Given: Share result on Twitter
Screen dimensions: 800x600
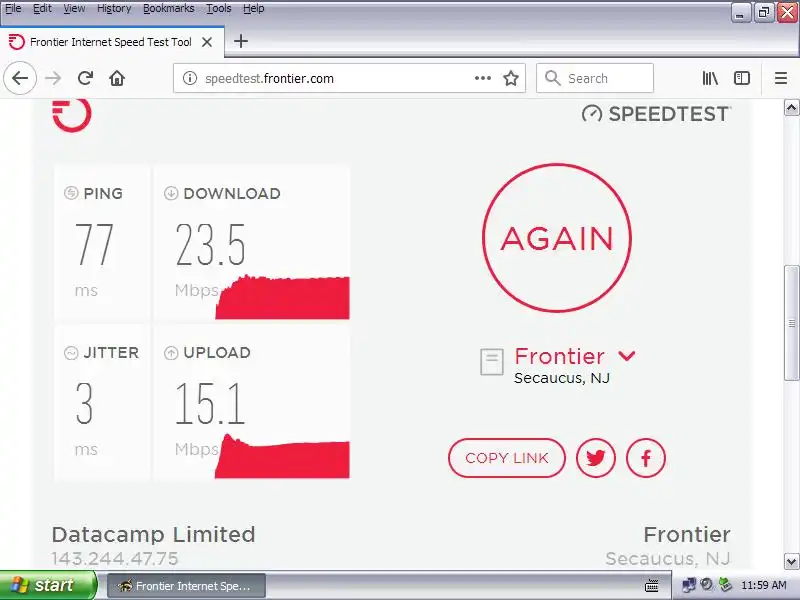Looking at the screenshot, I should [595, 458].
